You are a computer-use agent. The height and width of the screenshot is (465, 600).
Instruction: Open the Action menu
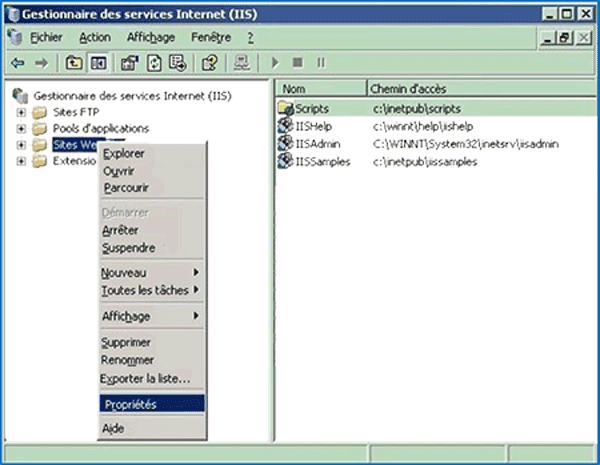95,38
